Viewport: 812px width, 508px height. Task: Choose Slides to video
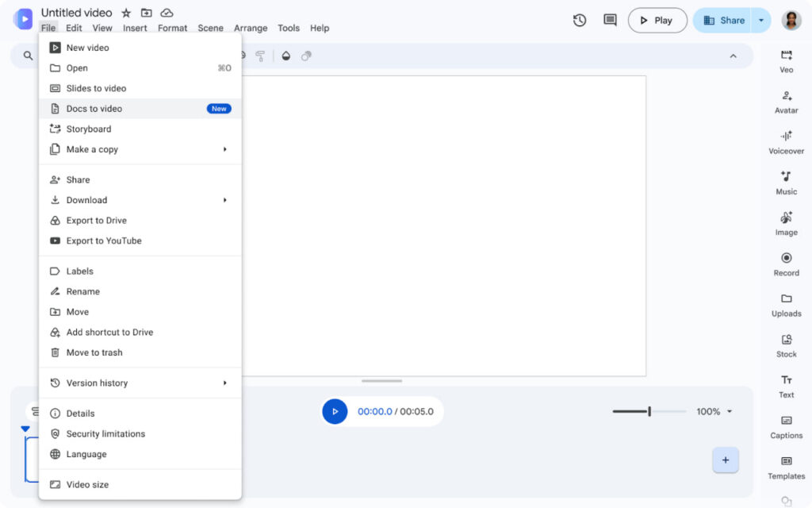(x=140, y=88)
